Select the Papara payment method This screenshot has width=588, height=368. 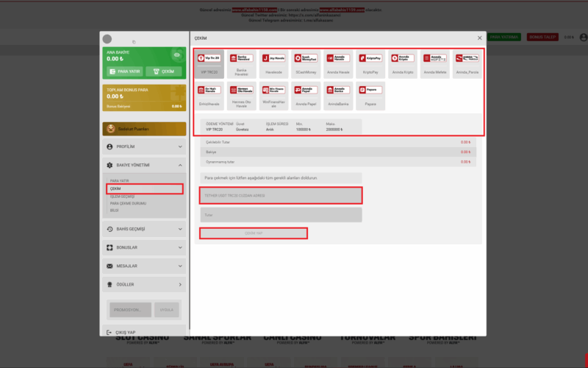[370, 96]
